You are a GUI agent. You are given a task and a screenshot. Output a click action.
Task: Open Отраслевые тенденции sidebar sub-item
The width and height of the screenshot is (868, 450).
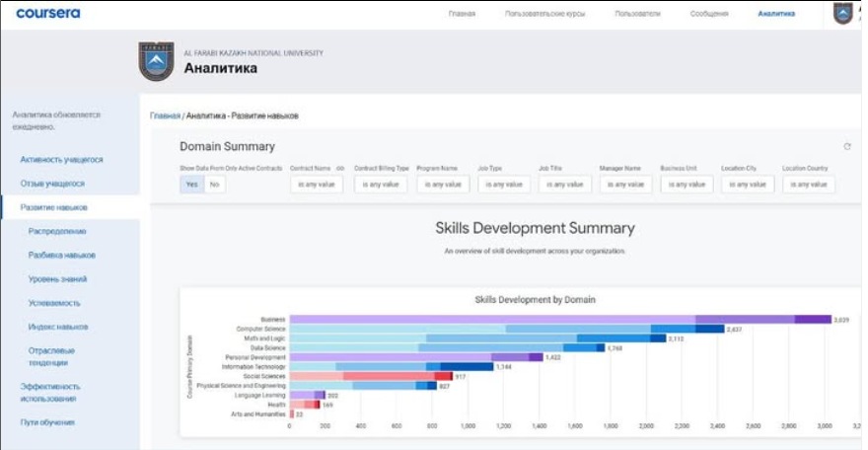click(51, 356)
